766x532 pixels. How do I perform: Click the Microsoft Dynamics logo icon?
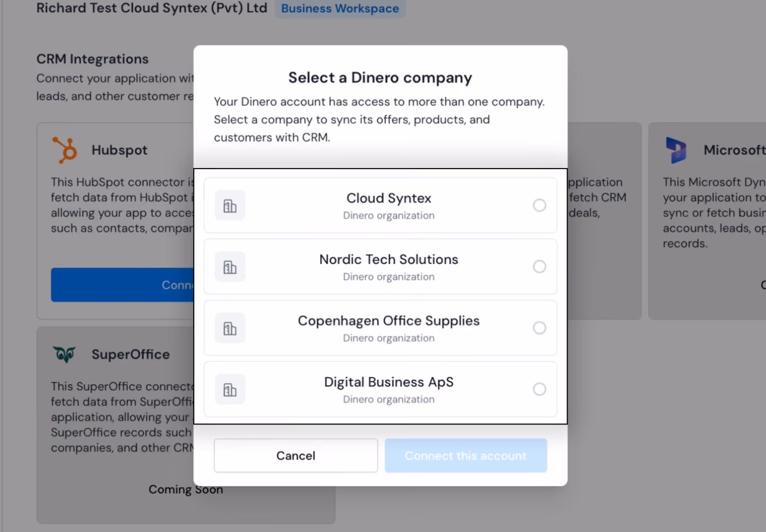coord(676,150)
